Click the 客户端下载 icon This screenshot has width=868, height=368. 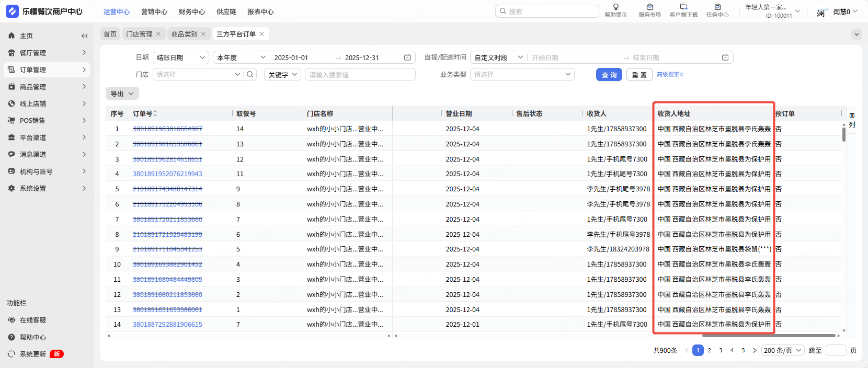coord(683,7)
